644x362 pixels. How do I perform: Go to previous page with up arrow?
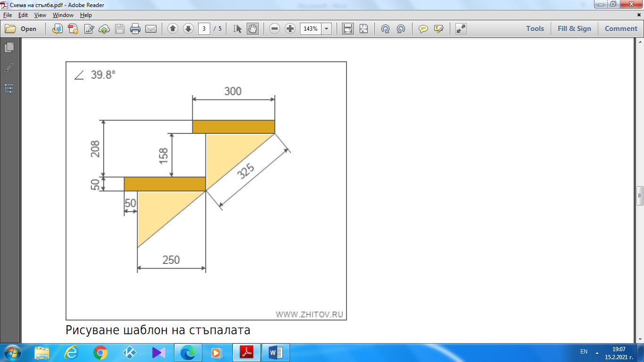[173, 29]
